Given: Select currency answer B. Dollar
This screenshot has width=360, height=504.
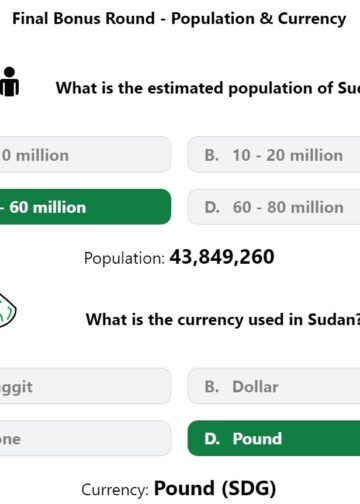Looking at the screenshot, I should coord(274,386).
